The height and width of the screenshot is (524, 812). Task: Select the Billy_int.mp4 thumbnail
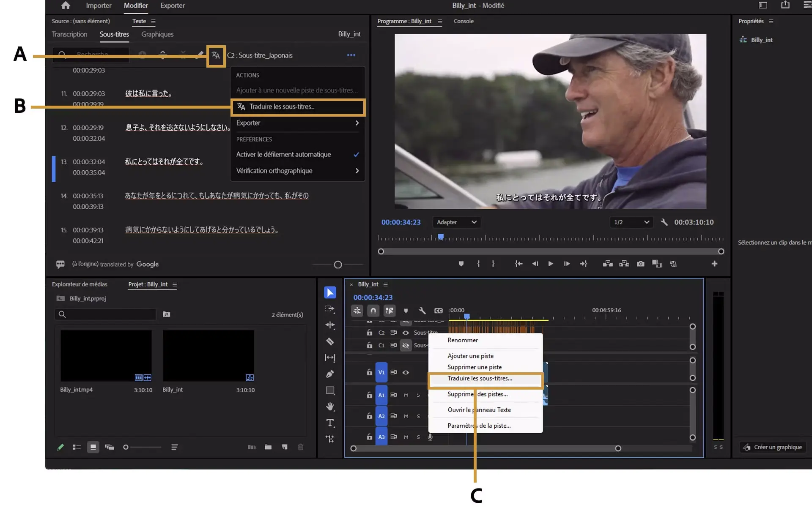(x=106, y=355)
